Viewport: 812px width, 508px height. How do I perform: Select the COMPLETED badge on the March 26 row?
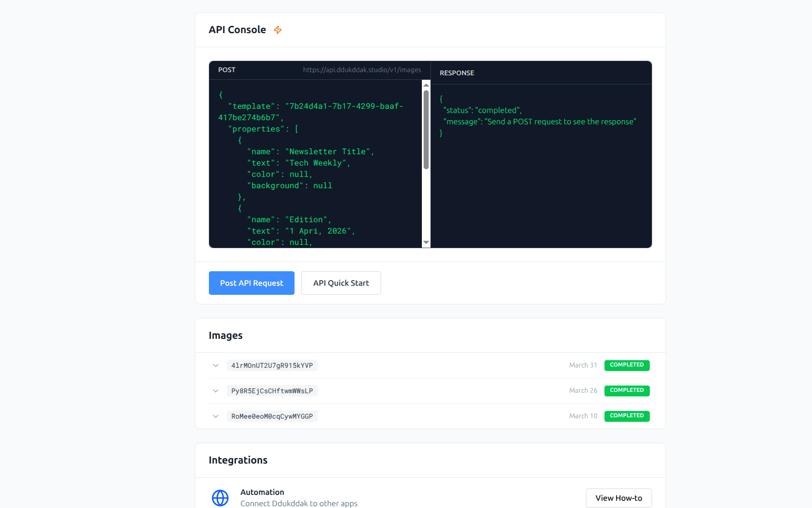coord(627,391)
